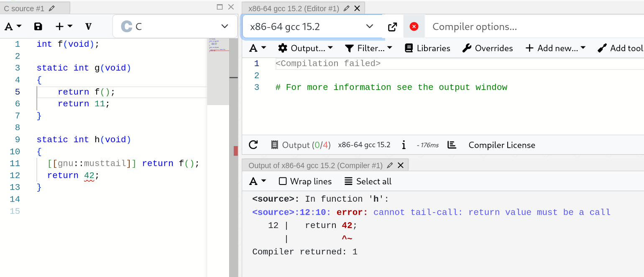This screenshot has height=277, width=644.
Task: Rename the C source #1 tab using the pencil
Action: 52,8
